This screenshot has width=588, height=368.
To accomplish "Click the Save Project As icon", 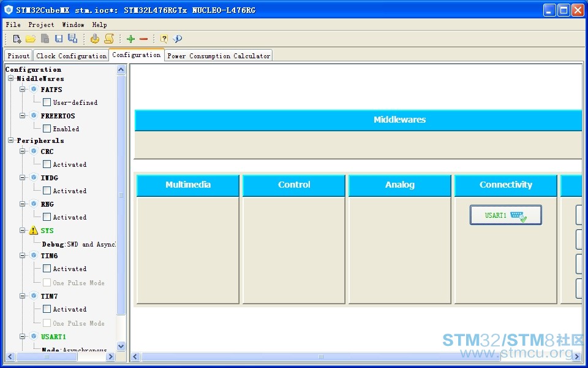I will [72, 38].
